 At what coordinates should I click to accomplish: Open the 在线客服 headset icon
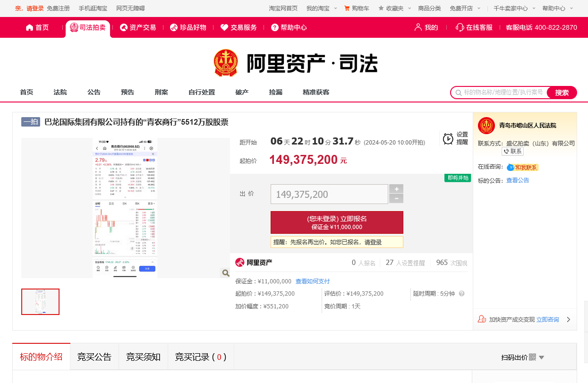[x=460, y=27]
